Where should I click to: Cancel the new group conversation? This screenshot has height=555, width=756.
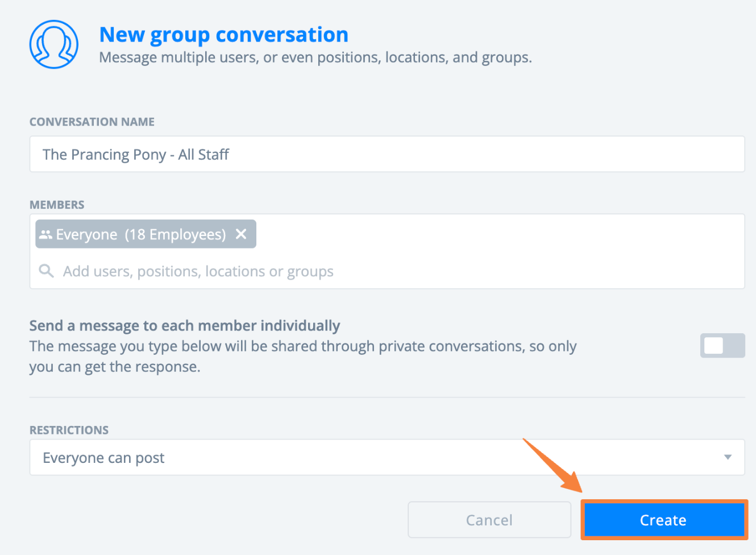pos(489,520)
